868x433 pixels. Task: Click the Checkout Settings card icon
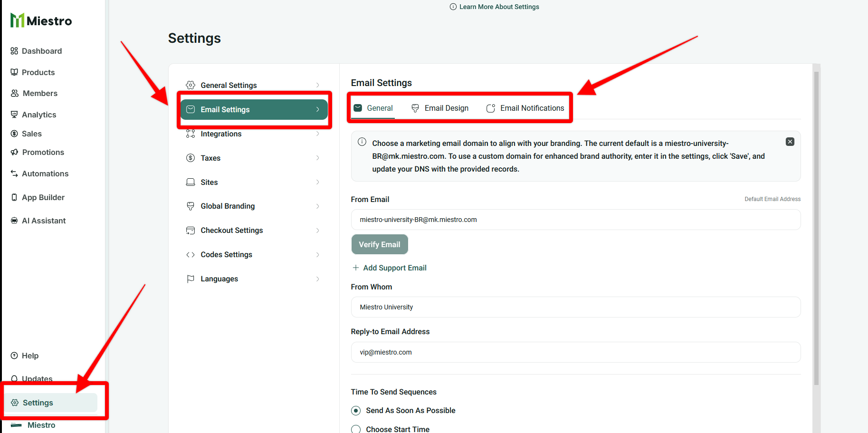(191, 231)
